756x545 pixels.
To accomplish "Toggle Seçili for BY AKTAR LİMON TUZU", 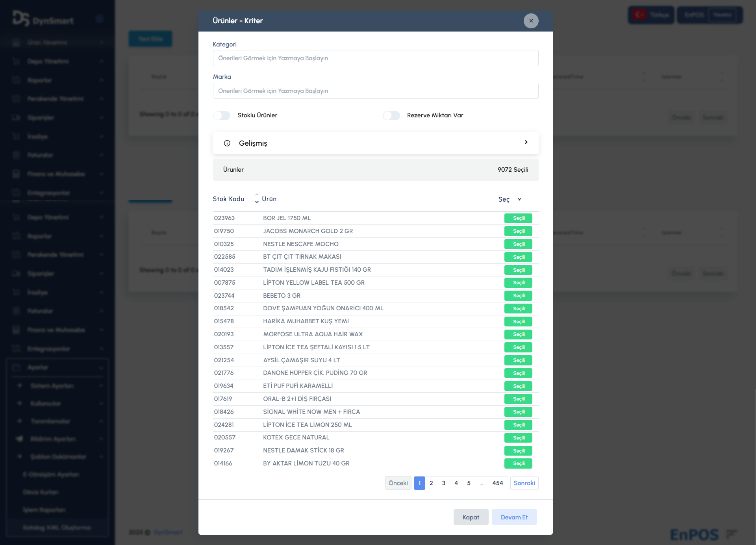I will pos(518,463).
